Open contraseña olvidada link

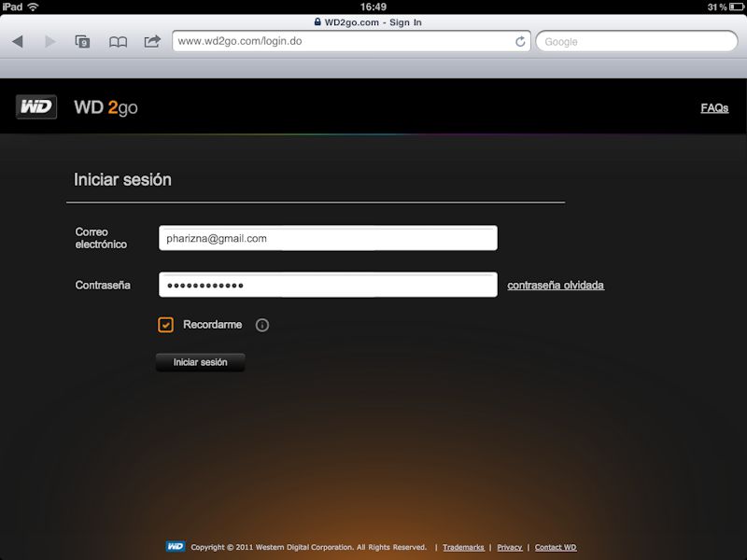pyautogui.click(x=556, y=286)
